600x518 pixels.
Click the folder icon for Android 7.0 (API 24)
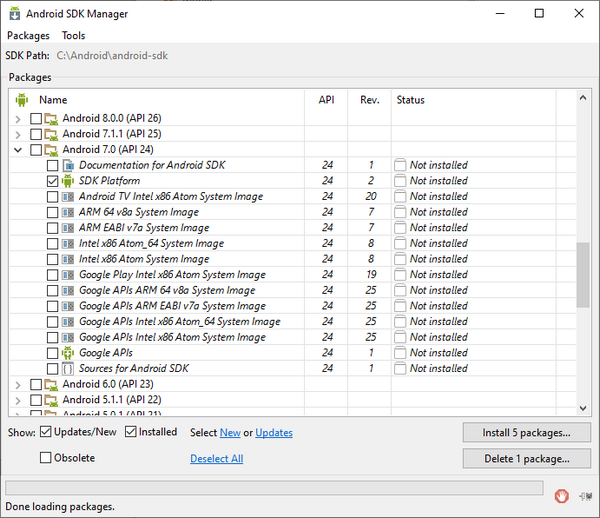tap(51, 150)
